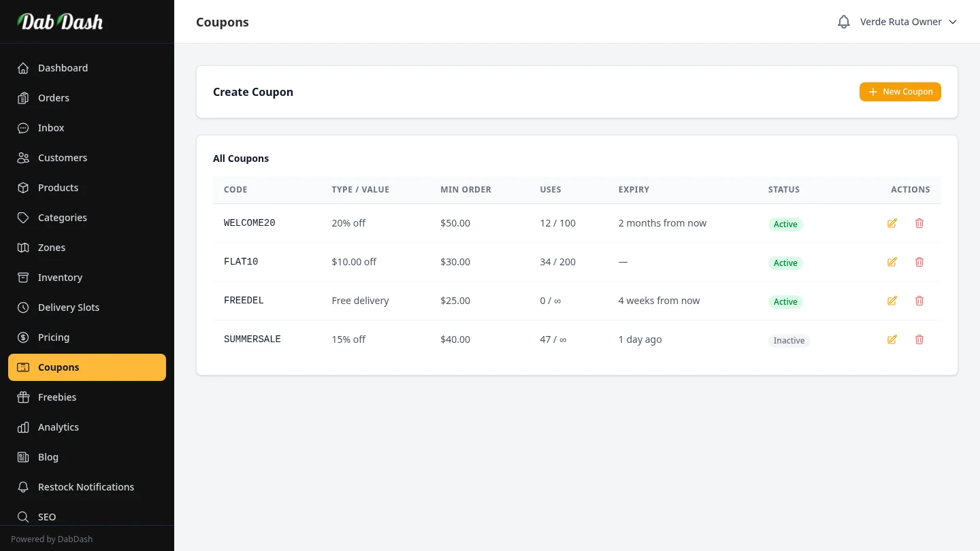Image resolution: width=980 pixels, height=551 pixels.
Task: Edit the WELCOME20 coupon
Action: (892, 223)
